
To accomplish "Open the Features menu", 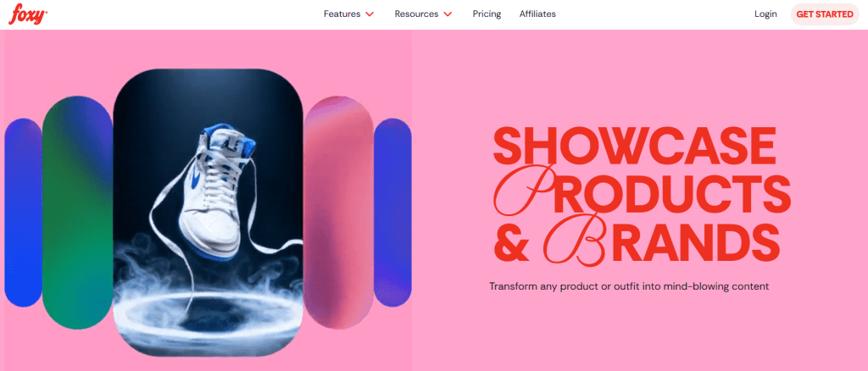I will click(348, 14).
